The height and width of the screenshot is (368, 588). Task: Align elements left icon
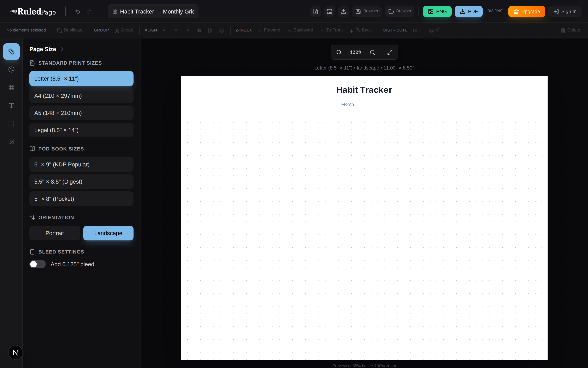(165, 30)
